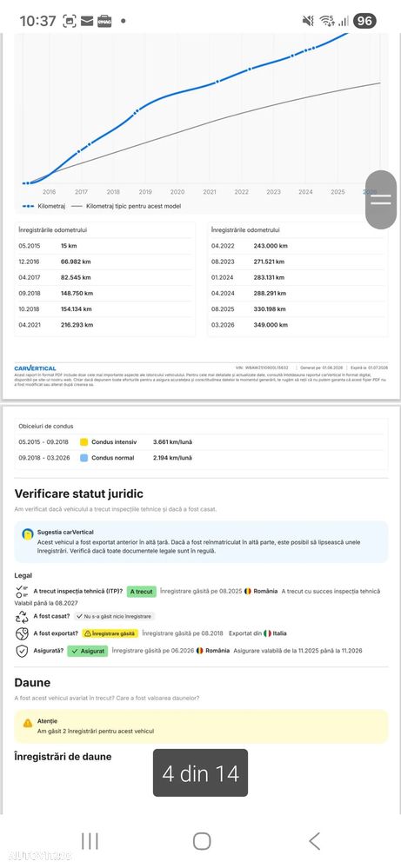The height and width of the screenshot is (868, 401).
Task: Tap the Android home circle button
Action: [x=202, y=841]
